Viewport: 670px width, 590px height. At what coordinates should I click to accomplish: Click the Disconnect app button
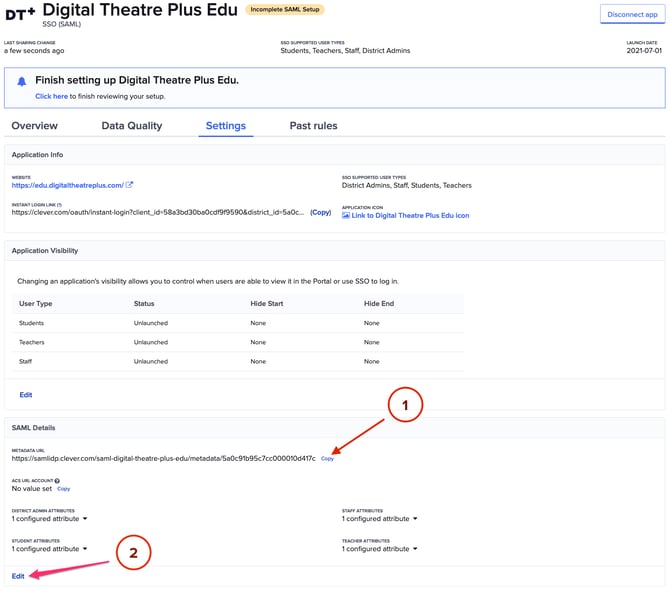pos(632,15)
